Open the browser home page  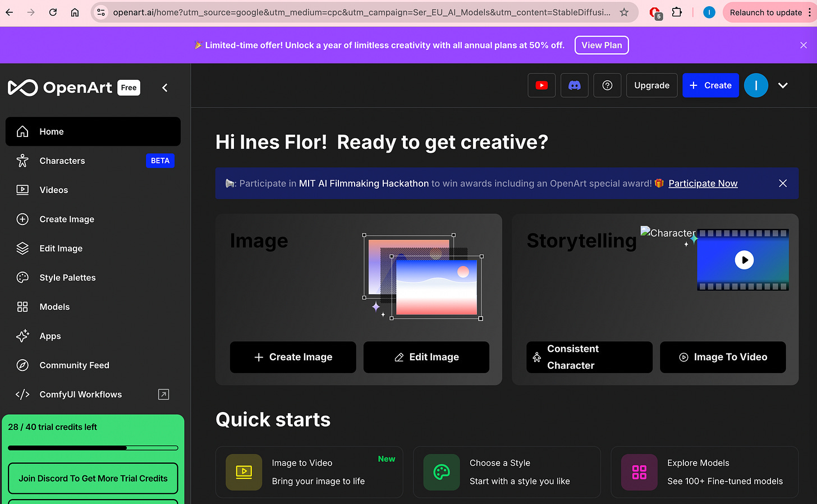75,12
